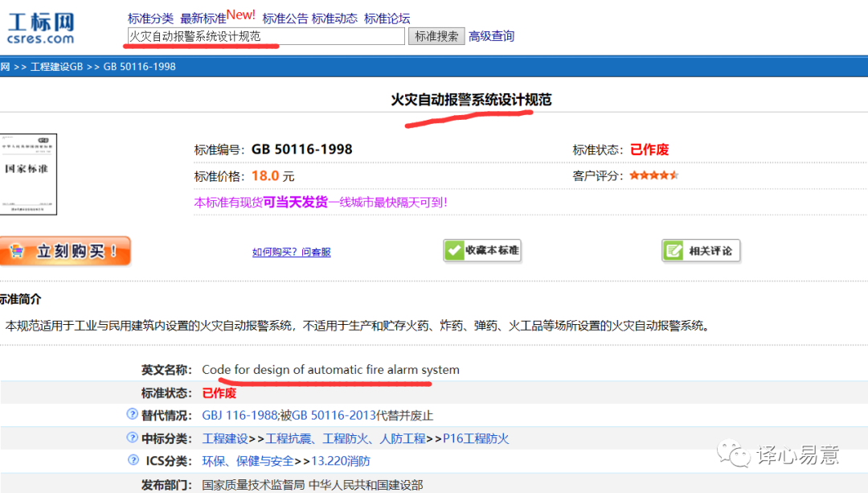Click the 标准搜索 search button
The height and width of the screenshot is (493, 868).
(437, 36)
